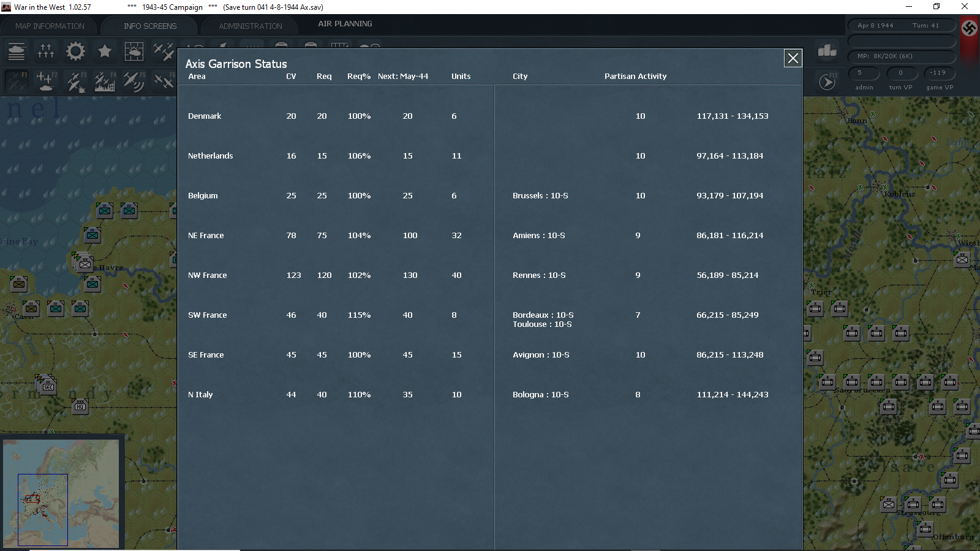Screen dimensions: 980x551
Task: Open the weather map grid icon
Action: click(x=134, y=51)
